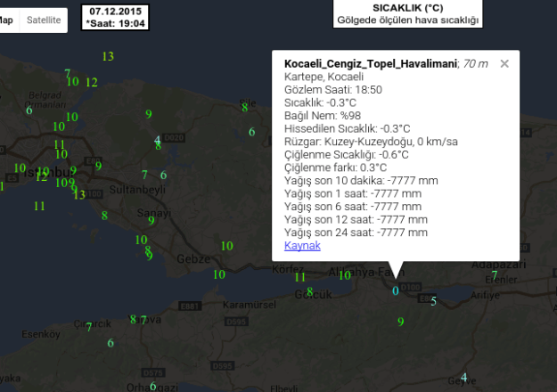Select the 6 degree marker near Esenköy

tap(111, 343)
